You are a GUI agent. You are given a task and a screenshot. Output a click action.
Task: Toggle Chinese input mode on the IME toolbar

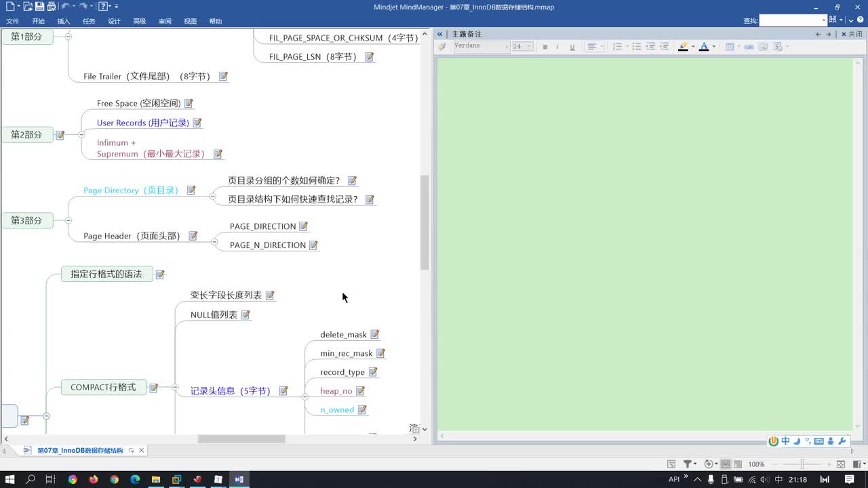(x=785, y=441)
